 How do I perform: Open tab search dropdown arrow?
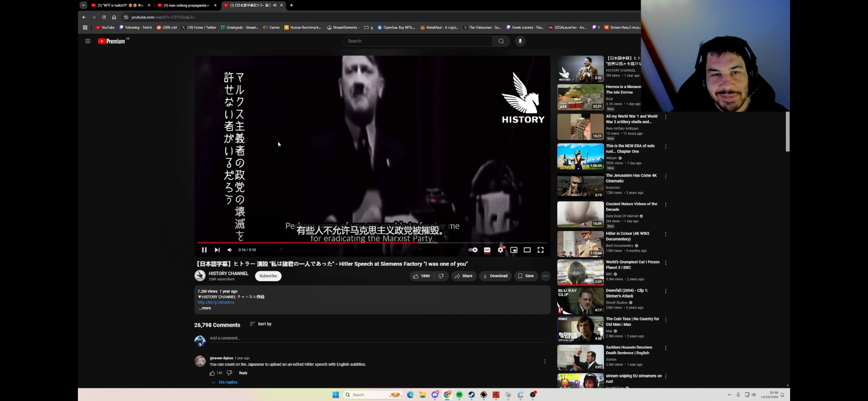click(x=83, y=5)
